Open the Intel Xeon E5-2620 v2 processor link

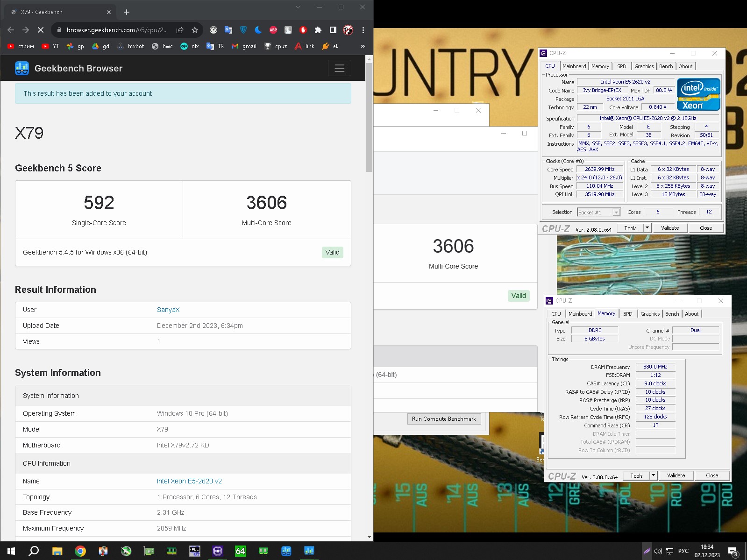(x=189, y=481)
